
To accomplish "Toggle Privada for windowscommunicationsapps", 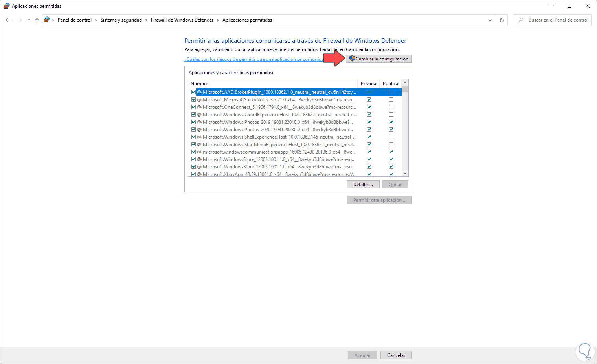I will pyautogui.click(x=369, y=152).
